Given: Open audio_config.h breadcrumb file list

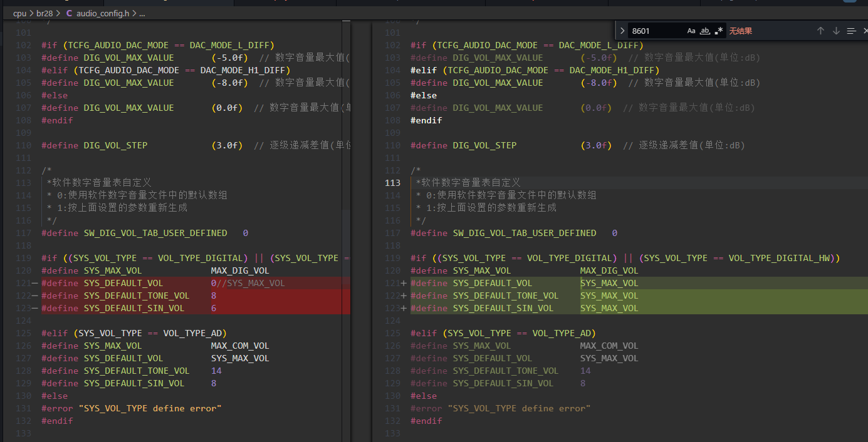Looking at the screenshot, I should [x=103, y=13].
